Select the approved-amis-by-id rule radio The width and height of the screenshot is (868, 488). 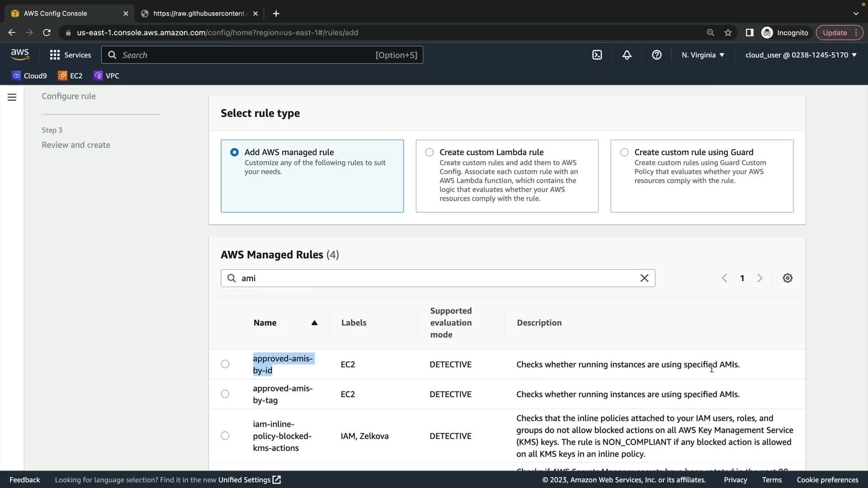pyautogui.click(x=225, y=364)
